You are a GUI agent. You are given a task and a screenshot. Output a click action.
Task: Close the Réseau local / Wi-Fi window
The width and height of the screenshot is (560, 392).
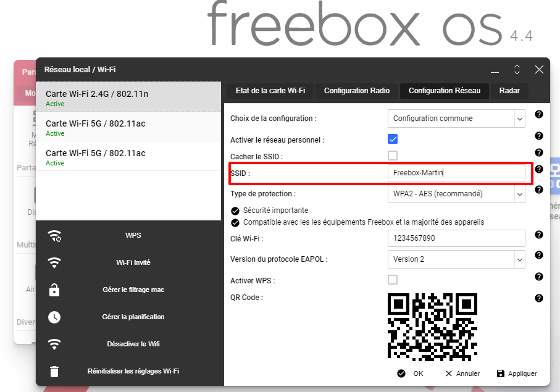click(539, 69)
